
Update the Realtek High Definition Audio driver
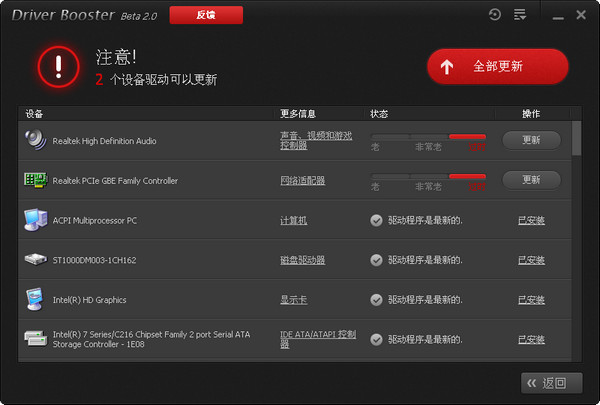pos(531,140)
